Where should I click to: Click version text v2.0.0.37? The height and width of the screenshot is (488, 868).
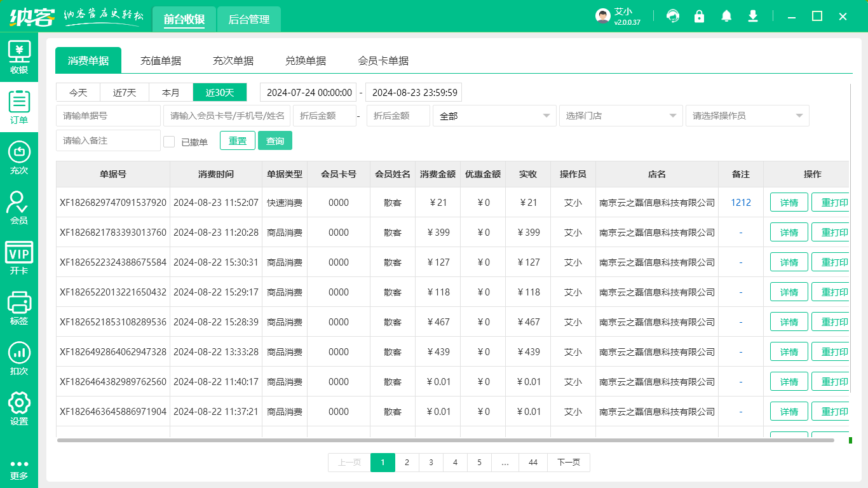pyautogui.click(x=627, y=22)
